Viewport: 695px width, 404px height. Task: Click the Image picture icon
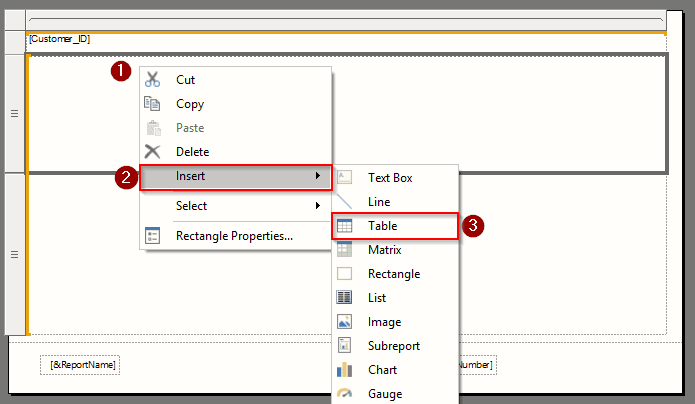pos(344,322)
